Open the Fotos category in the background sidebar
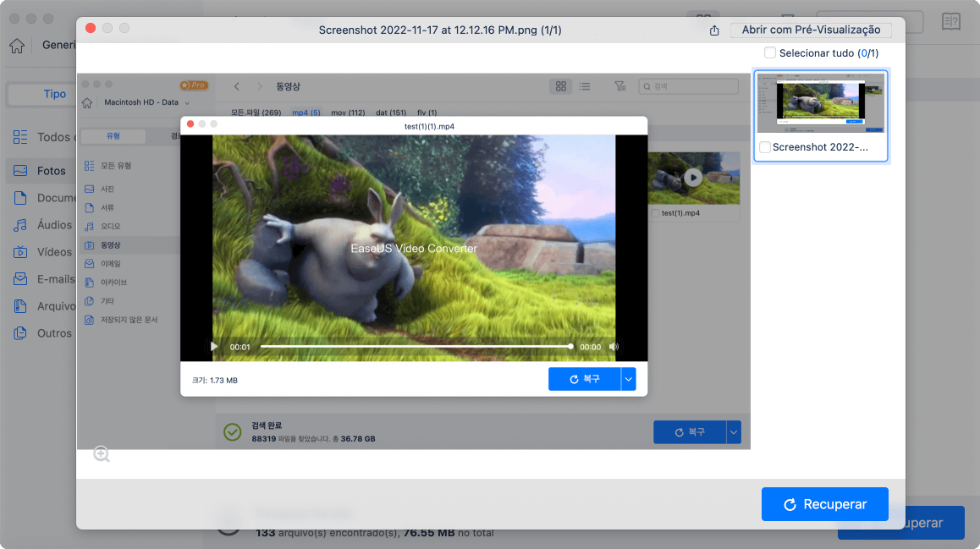The height and width of the screenshot is (549, 980). [x=41, y=171]
